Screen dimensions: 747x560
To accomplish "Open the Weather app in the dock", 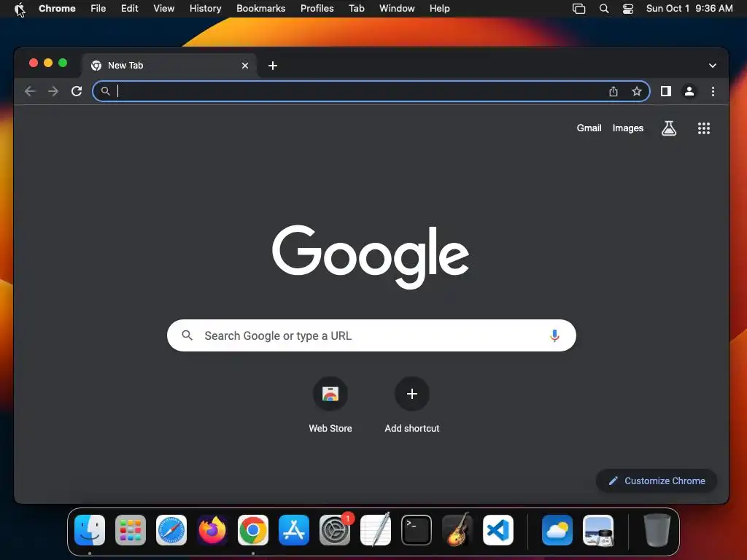I will (557, 530).
